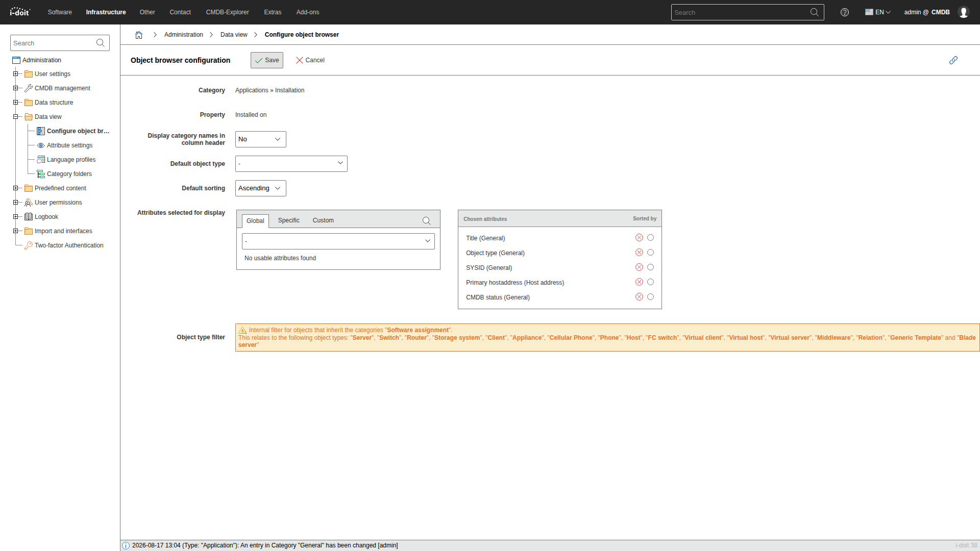Image resolution: width=980 pixels, height=551 pixels.
Task: Click the info icon in status bar
Action: pos(126,545)
